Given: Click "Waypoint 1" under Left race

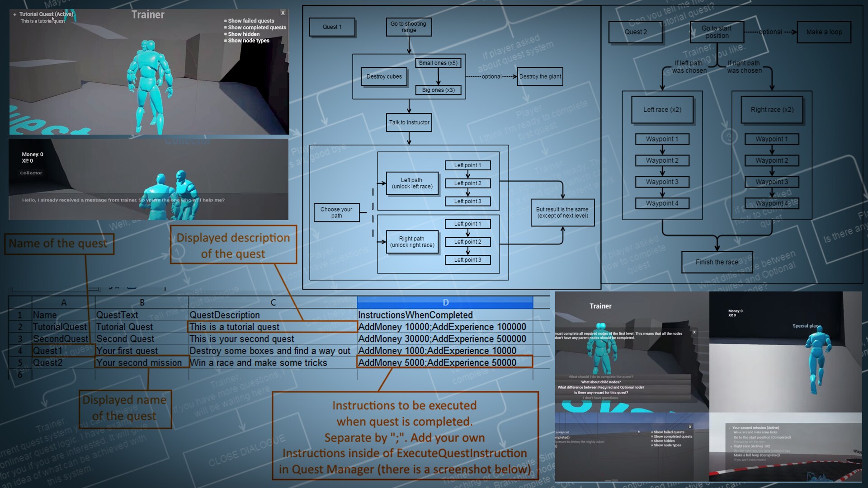Looking at the screenshot, I should 662,139.
